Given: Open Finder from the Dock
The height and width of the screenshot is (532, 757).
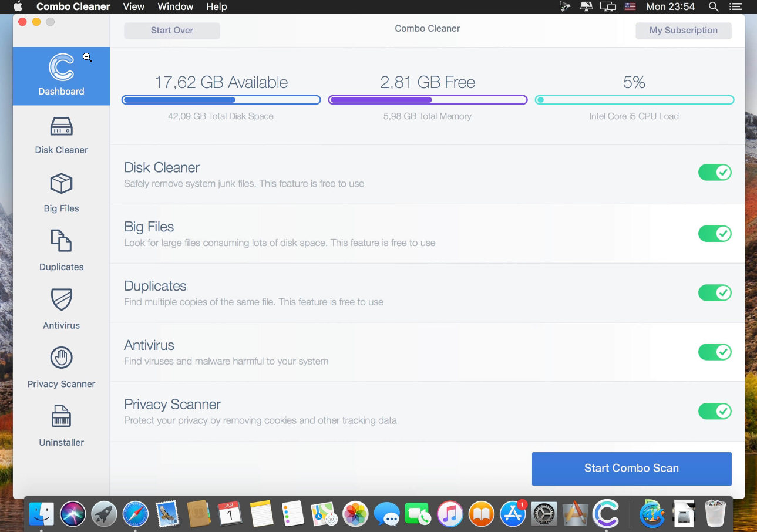Looking at the screenshot, I should 42,514.
